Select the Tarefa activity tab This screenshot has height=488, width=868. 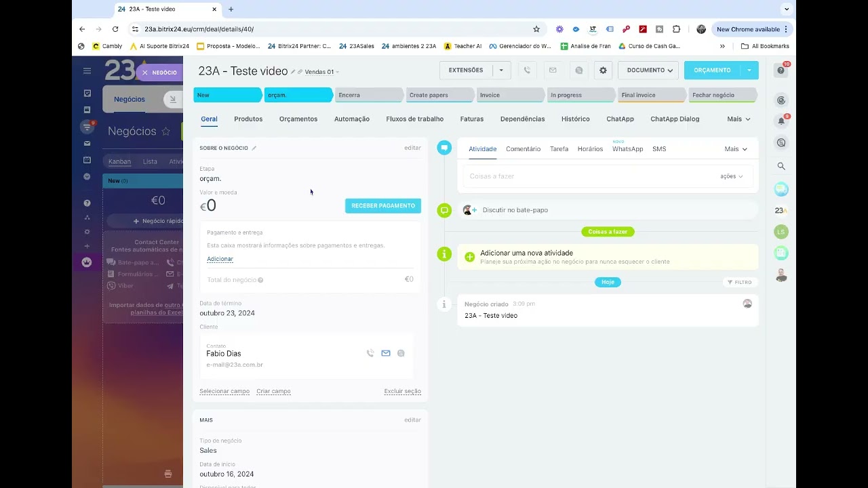click(559, 149)
